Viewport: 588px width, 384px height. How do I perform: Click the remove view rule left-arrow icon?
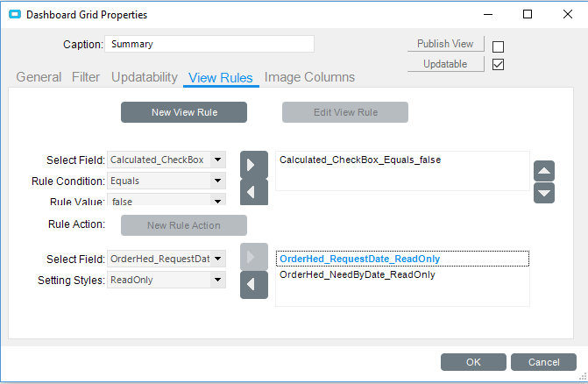(254, 193)
